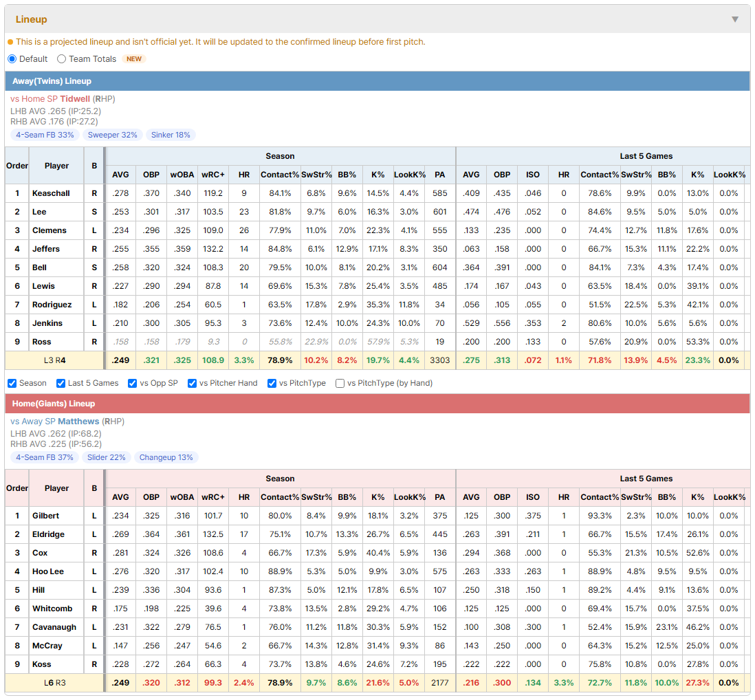Image resolution: width=755 pixels, height=700 pixels.
Task: Click the NEW badge beside Team Totals
Action: tap(134, 58)
